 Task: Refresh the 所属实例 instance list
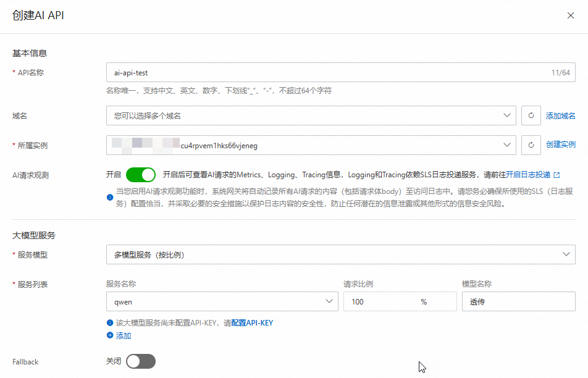(531, 145)
